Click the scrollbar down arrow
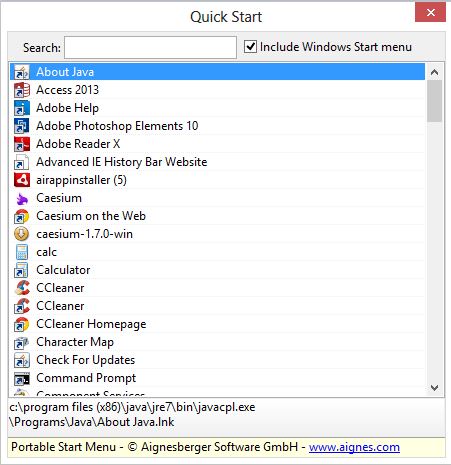 click(x=434, y=388)
